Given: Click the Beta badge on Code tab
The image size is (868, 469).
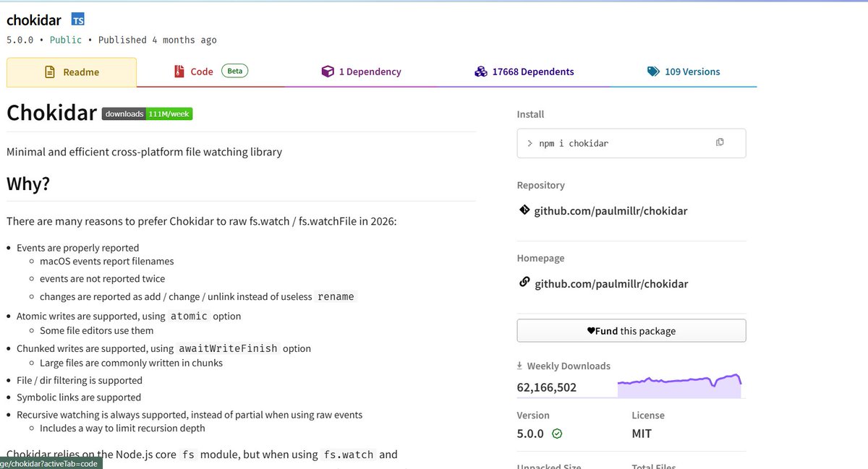Looking at the screenshot, I should (x=234, y=71).
